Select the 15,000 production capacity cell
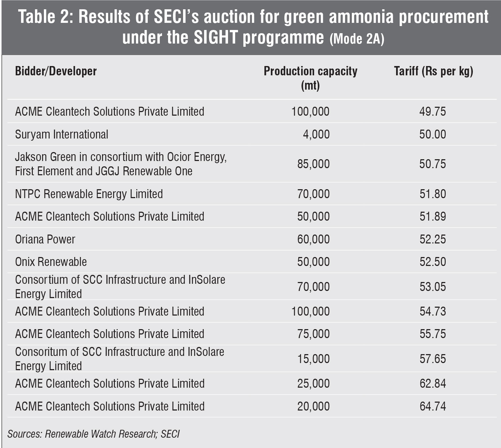This screenshot has height=448, width=501. (x=313, y=359)
